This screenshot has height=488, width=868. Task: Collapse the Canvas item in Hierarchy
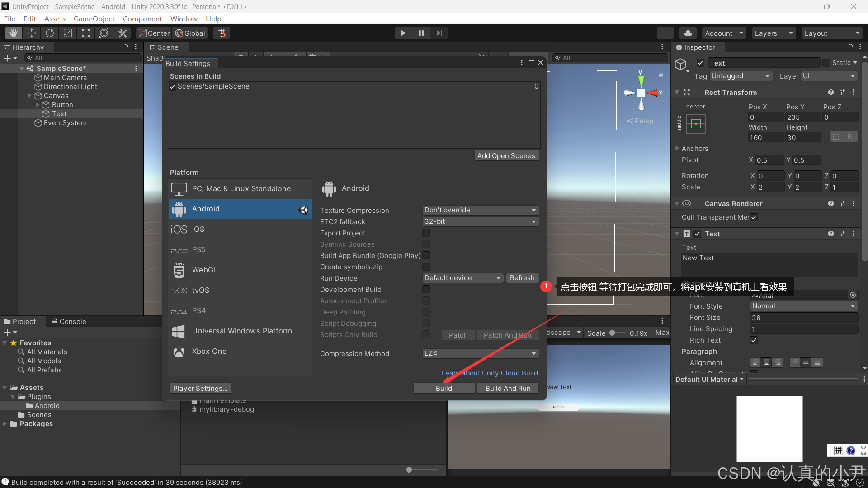pyautogui.click(x=29, y=95)
